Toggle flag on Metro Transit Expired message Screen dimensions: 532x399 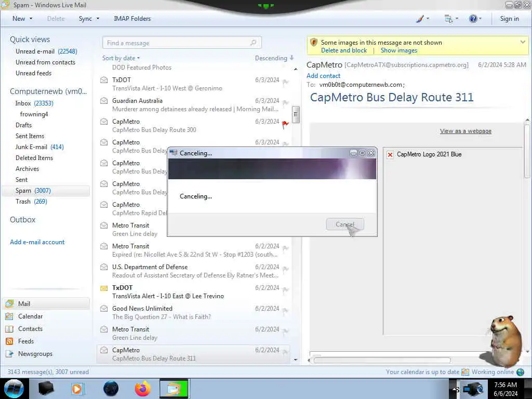pyautogui.click(x=285, y=249)
